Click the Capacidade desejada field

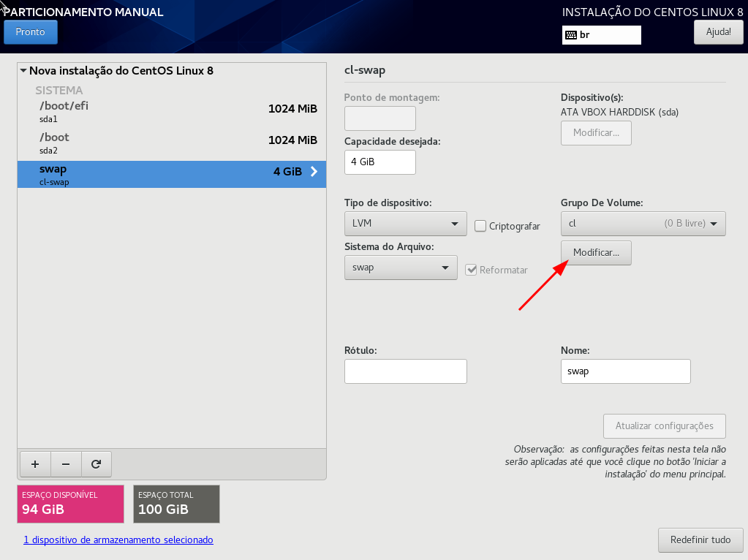point(379,162)
